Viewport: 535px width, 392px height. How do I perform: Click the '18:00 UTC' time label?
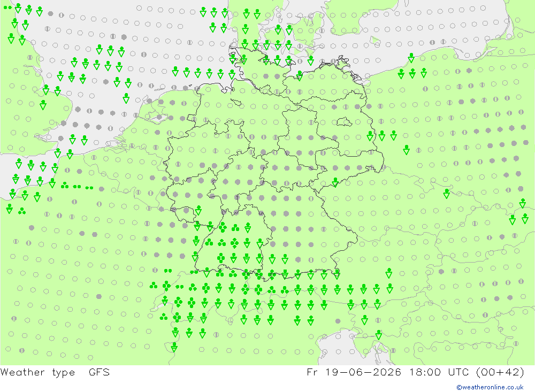[x=439, y=372]
